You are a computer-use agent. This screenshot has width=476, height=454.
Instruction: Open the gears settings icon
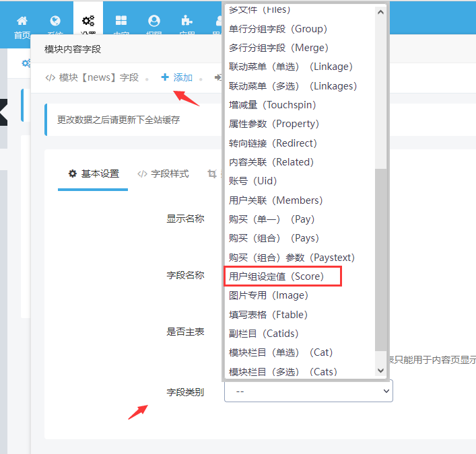tap(88, 21)
